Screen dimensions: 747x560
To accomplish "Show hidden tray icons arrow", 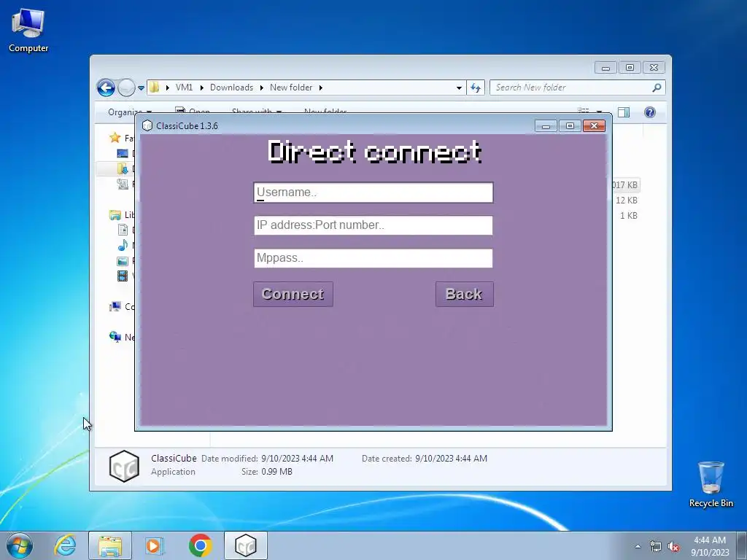I will tap(638, 546).
